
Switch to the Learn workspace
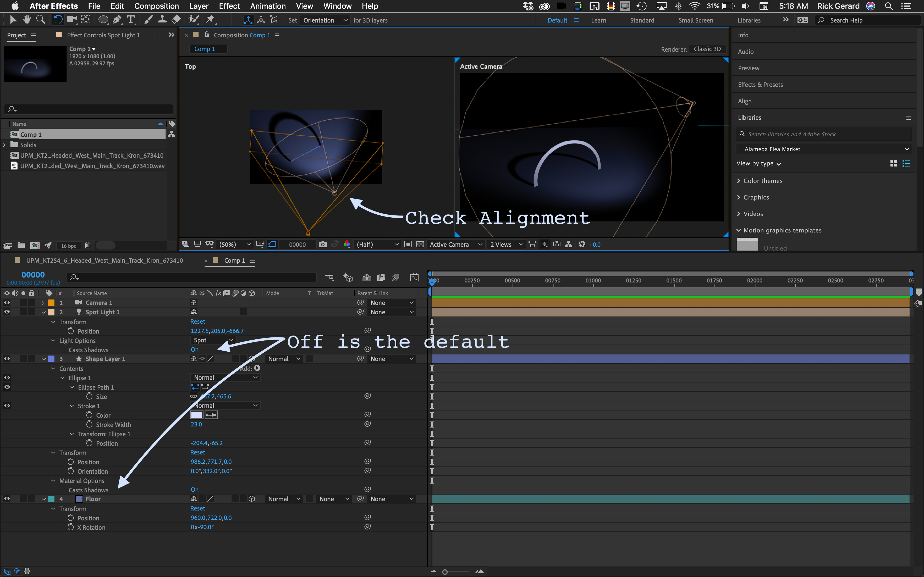[598, 20]
